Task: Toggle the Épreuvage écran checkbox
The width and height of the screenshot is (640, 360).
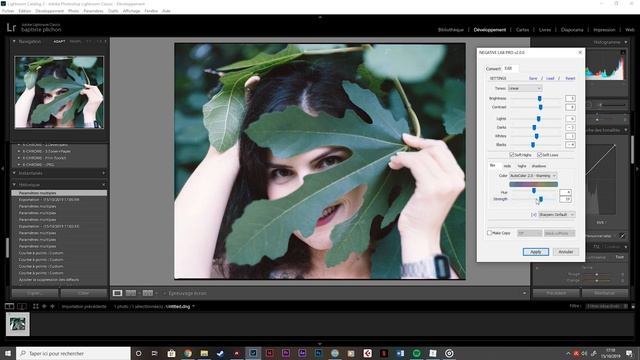Action: [165, 293]
